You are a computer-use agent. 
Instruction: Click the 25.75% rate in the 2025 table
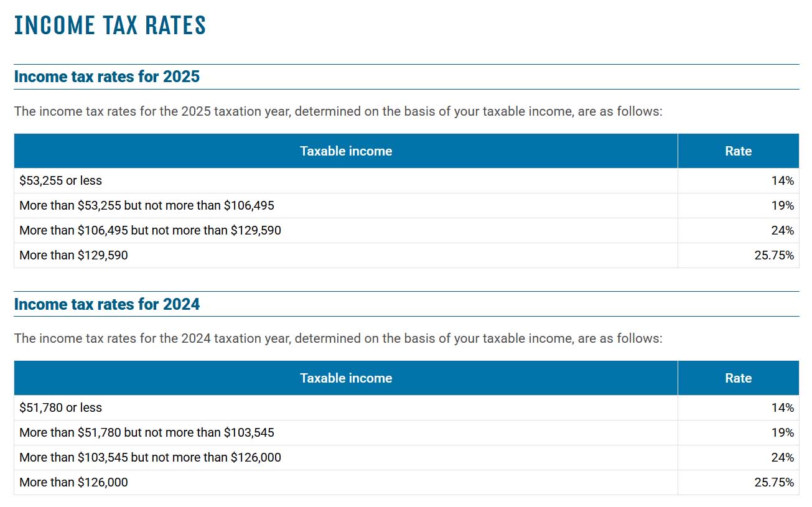(774, 255)
